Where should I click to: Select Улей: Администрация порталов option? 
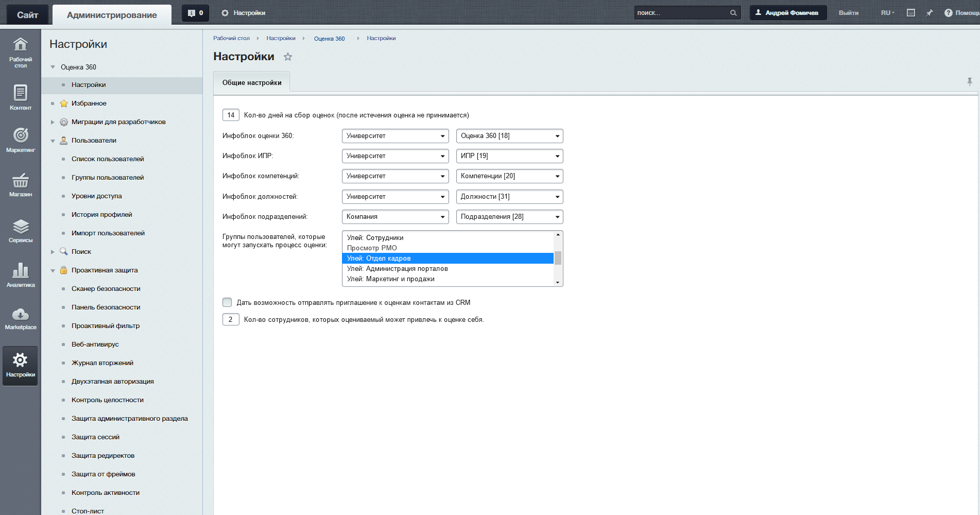coord(448,269)
